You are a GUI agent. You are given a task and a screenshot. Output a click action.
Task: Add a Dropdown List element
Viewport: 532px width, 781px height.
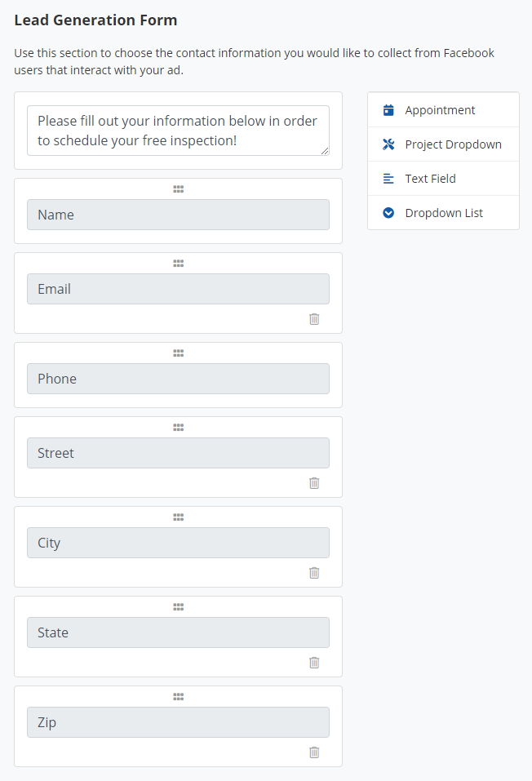[x=443, y=213]
